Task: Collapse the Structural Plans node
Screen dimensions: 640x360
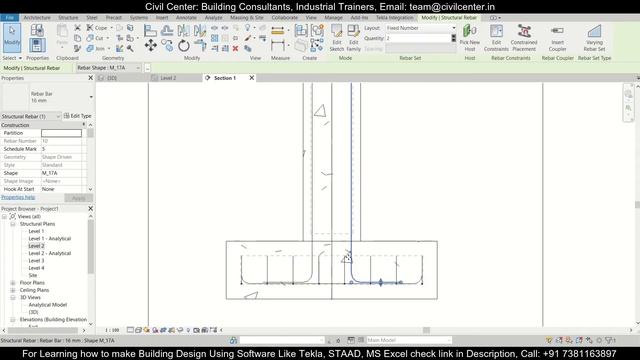Action: [13, 224]
